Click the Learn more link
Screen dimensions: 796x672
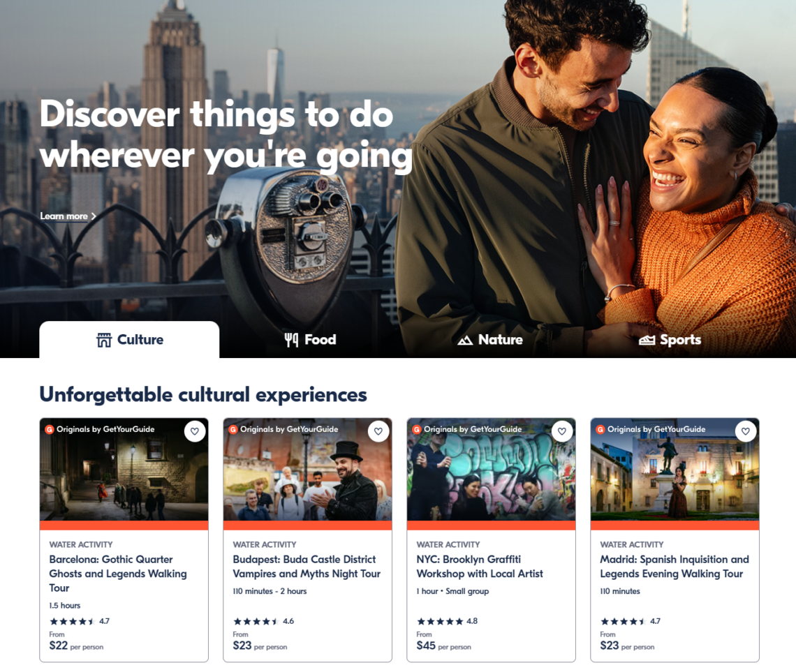64,216
